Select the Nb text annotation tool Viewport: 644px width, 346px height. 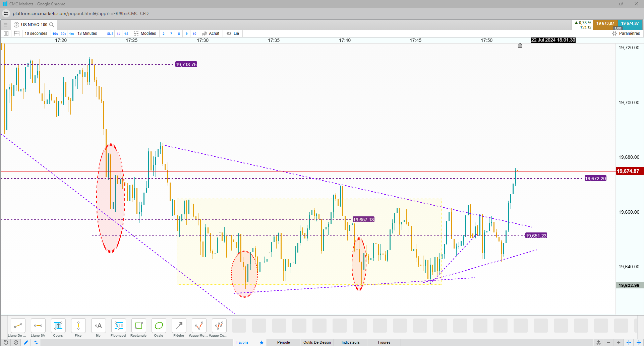coord(98,328)
